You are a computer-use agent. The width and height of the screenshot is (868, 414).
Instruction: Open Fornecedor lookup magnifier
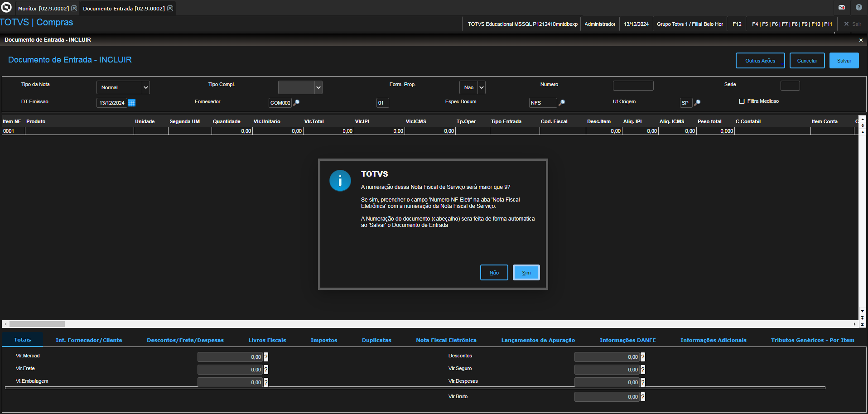click(x=296, y=103)
